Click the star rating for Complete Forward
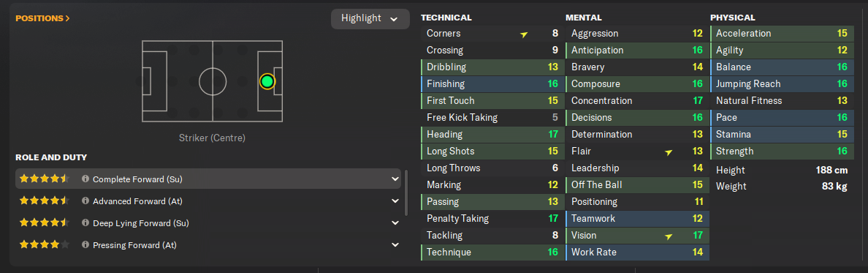The height and width of the screenshot is (273, 868). click(45, 179)
